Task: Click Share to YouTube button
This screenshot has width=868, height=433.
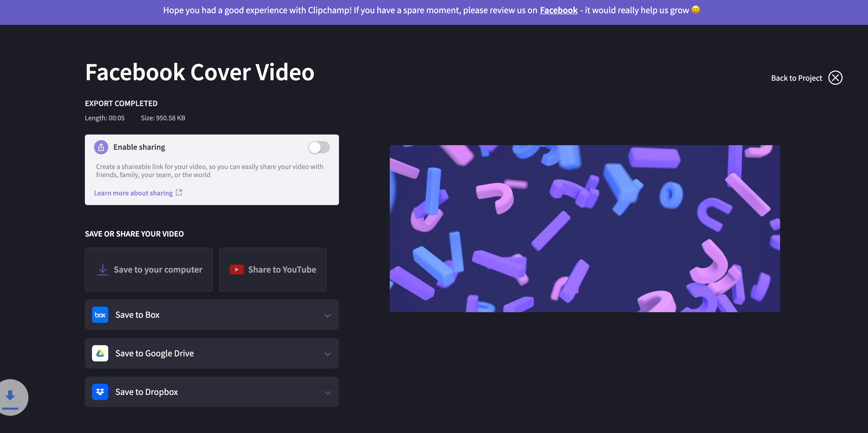Action: point(273,269)
